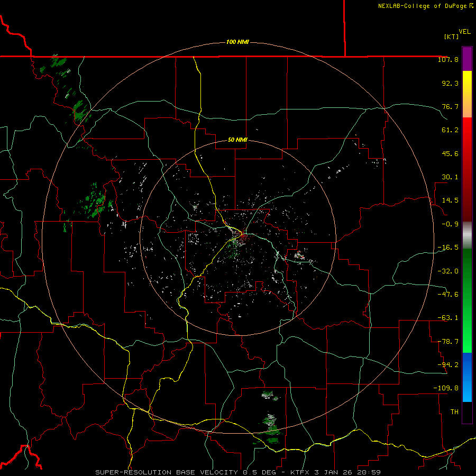Select the 45.6 scale value
The width and height of the screenshot is (476, 476).
(450, 153)
